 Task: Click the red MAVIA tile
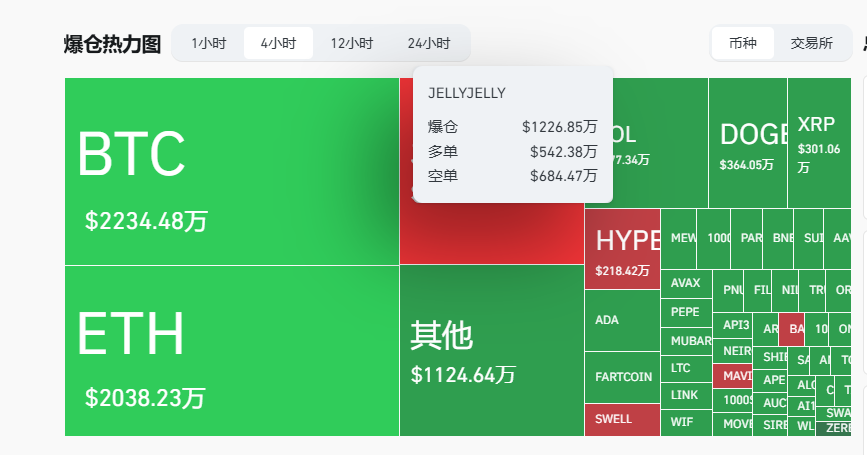point(732,377)
